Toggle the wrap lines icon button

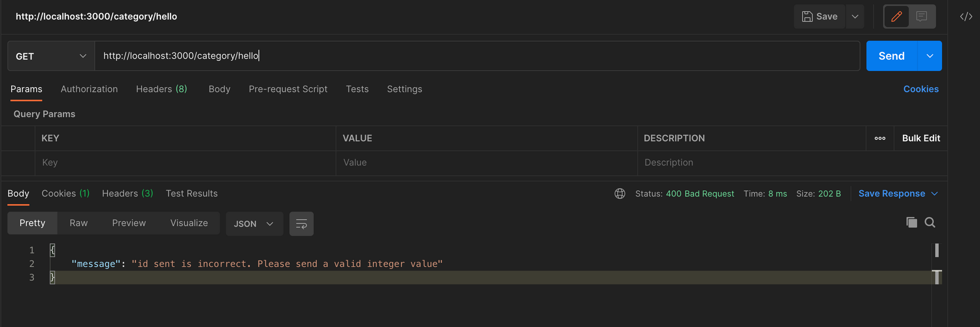pos(301,224)
